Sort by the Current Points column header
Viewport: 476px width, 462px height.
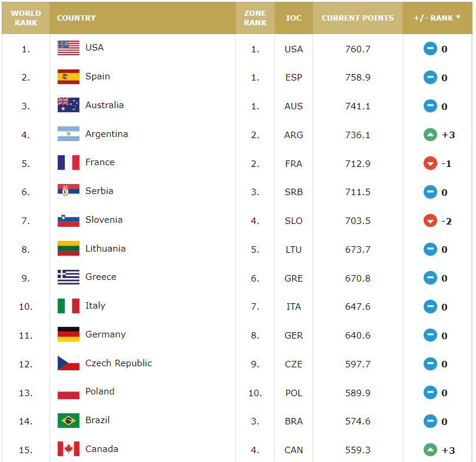(x=358, y=18)
